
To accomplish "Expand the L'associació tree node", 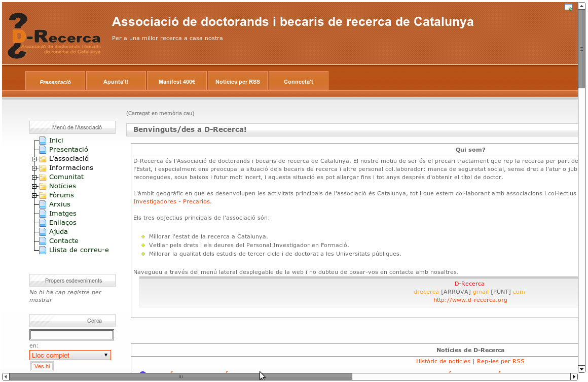I will coord(34,159).
